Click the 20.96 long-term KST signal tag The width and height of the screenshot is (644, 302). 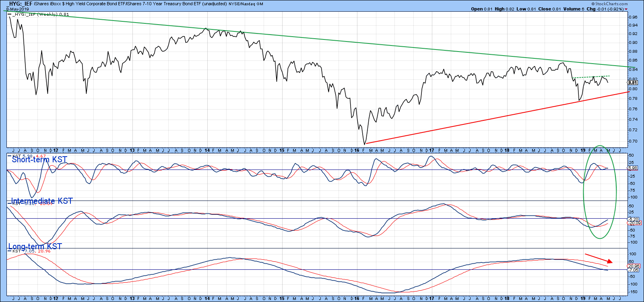point(634,266)
